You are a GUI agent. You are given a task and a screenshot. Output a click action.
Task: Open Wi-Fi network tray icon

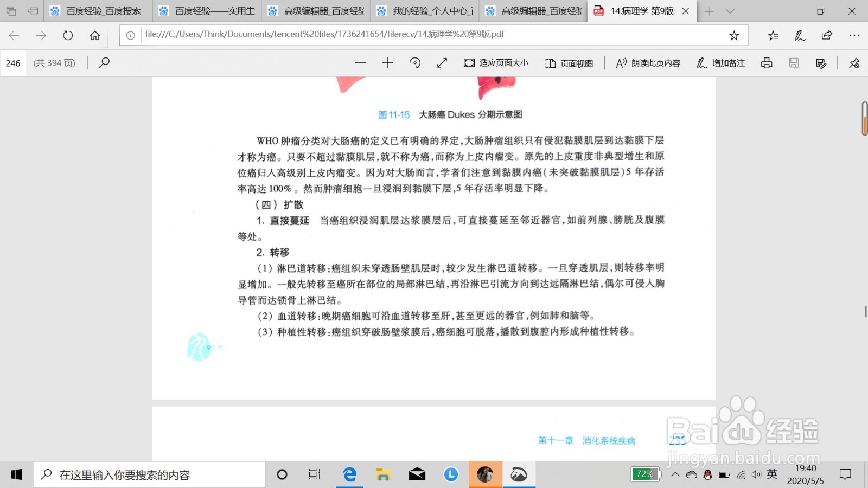tap(741, 474)
